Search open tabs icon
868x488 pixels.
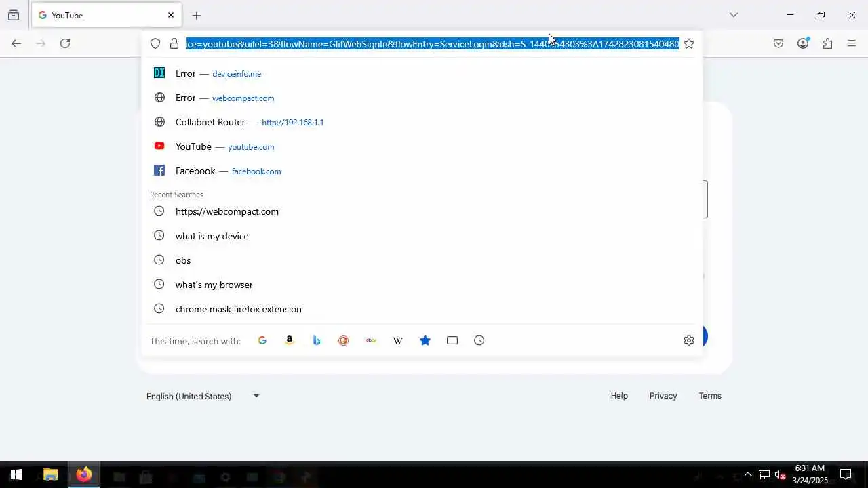(452, 340)
